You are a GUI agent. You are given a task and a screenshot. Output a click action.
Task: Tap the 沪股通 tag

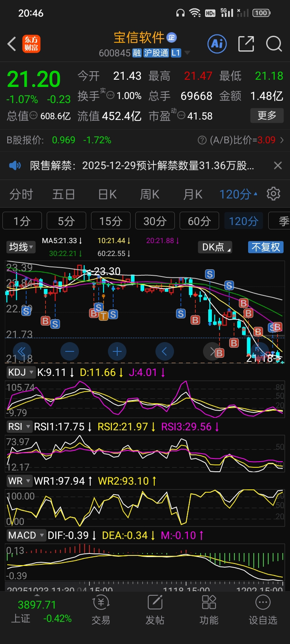(x=156, y=53)
